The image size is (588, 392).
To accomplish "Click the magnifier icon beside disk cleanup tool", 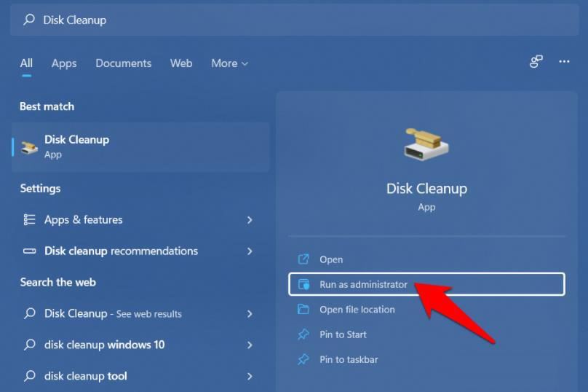I will [x=29, y=375].
